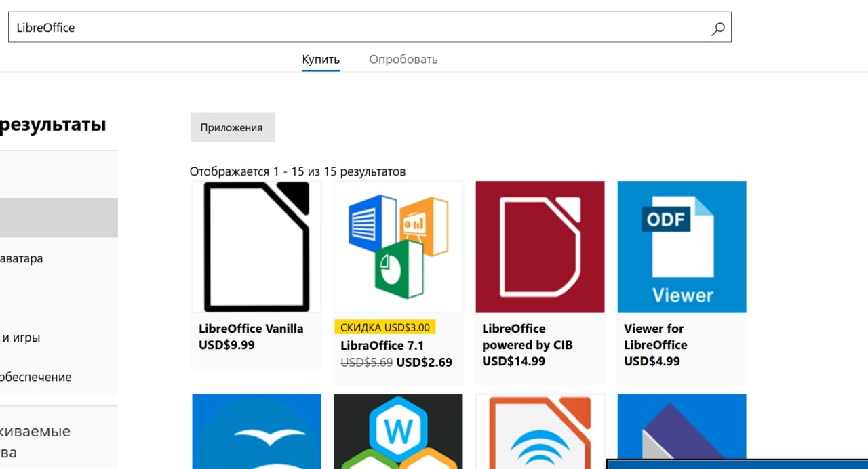Select the sidebar item ending in аватара

[22, 258]
